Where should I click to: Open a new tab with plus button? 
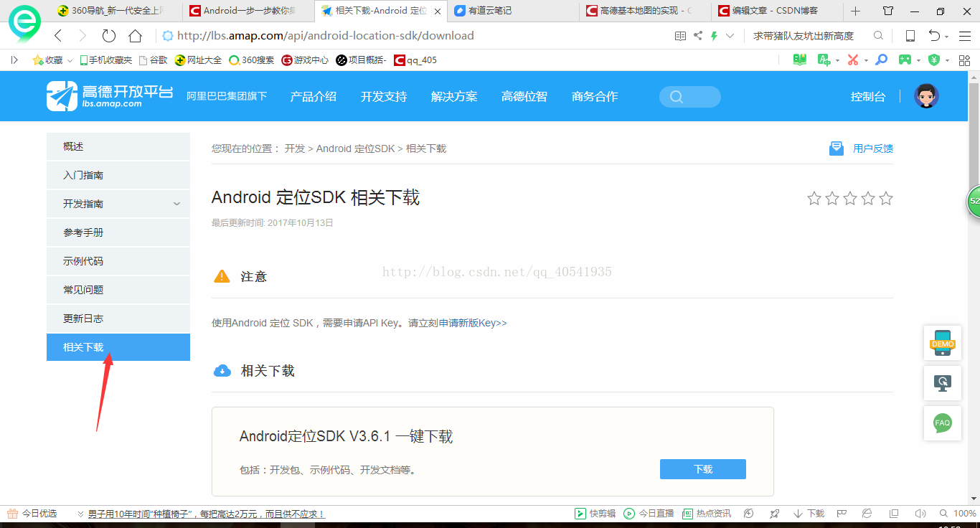point(855,11)
